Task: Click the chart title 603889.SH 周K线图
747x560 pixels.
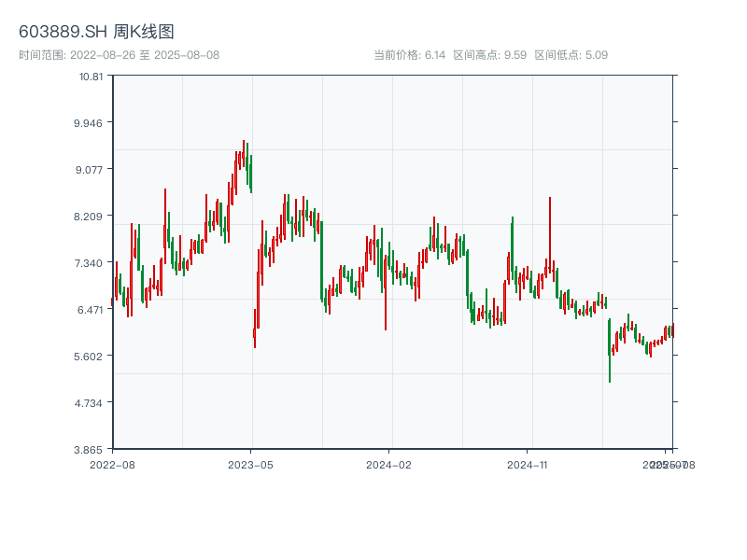Action: [x=96, y=32]
